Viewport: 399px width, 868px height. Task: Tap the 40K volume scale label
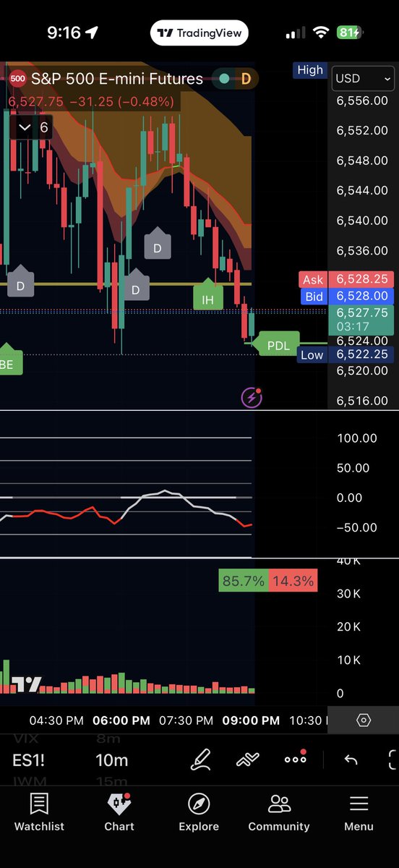(x=350, y=561)
